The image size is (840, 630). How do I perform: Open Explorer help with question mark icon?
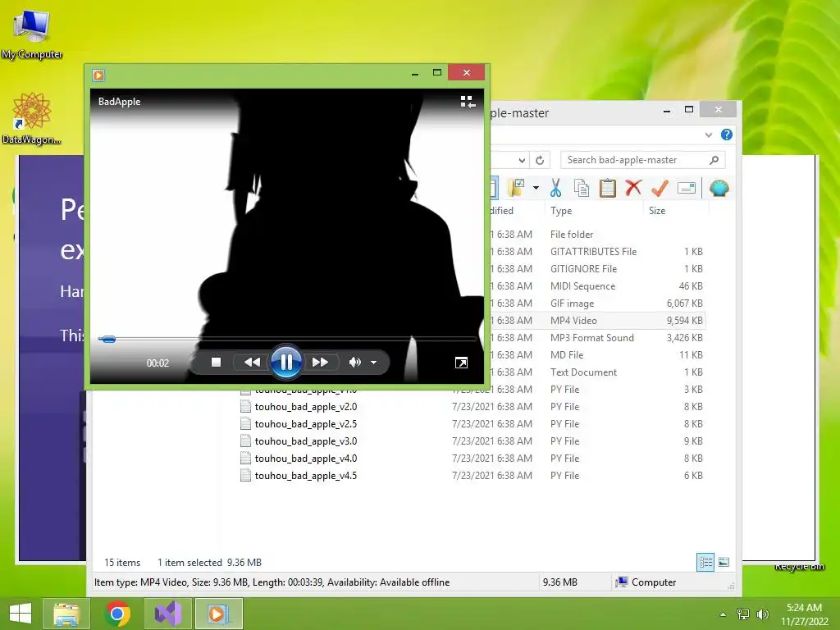[x=727, y=135]
